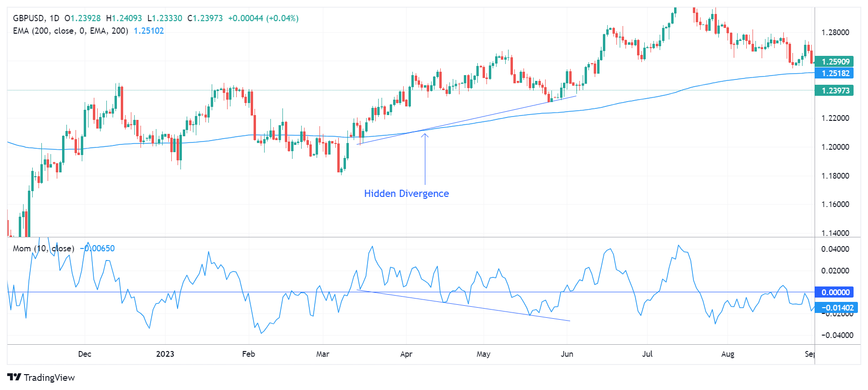This screenshot has width=868, height=390.
Task: Click the 1D timeframe label
Action: [x=54, y=18]
